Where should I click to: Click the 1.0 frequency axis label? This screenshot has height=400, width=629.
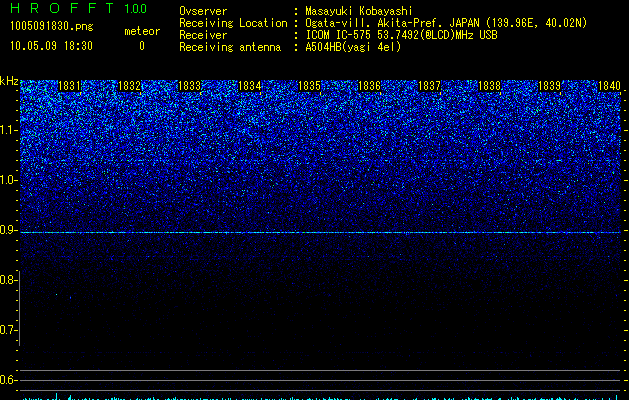pos(9,180)
